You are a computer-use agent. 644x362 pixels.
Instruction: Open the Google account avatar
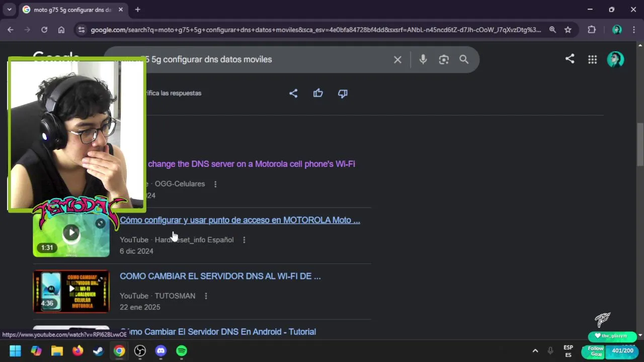coord(615,59)
